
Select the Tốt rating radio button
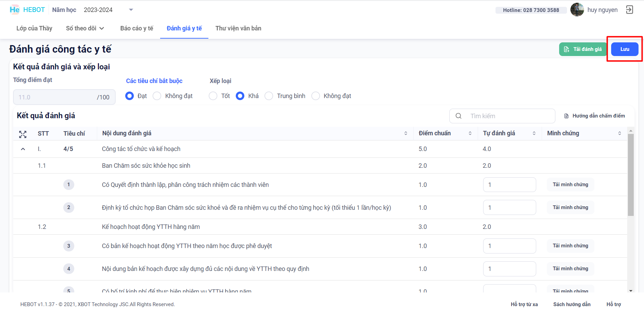pos(213,96)
